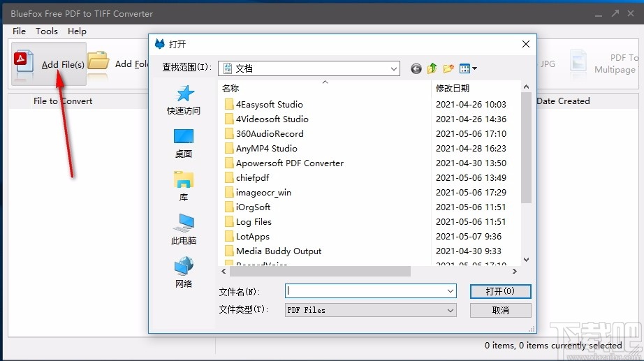Select the iOrgSoft folder icon
Screen dimensions: 644x361
click(x=229, y=207)
